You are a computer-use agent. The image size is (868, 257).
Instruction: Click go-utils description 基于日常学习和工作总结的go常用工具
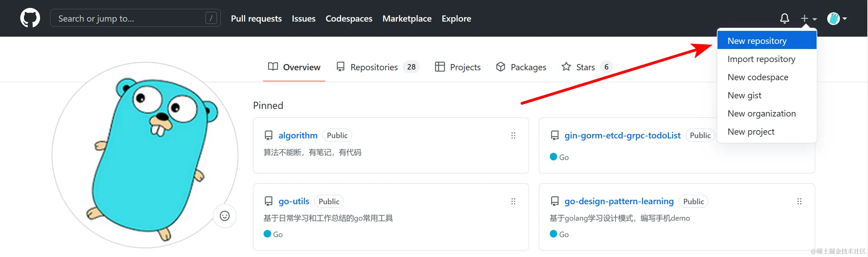pyautogui.click(x=328, y=218)
